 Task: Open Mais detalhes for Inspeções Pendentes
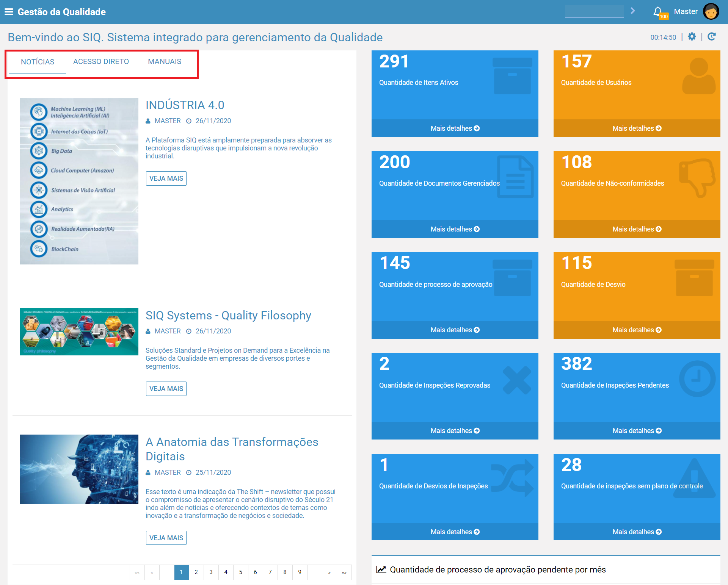click(x=637, y=431)
